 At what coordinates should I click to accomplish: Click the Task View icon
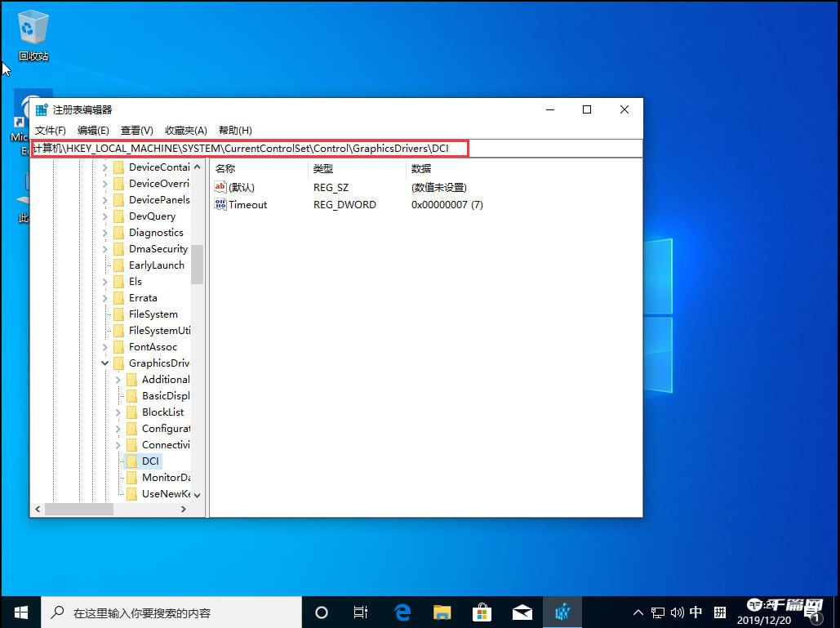(x=361, y=612)
